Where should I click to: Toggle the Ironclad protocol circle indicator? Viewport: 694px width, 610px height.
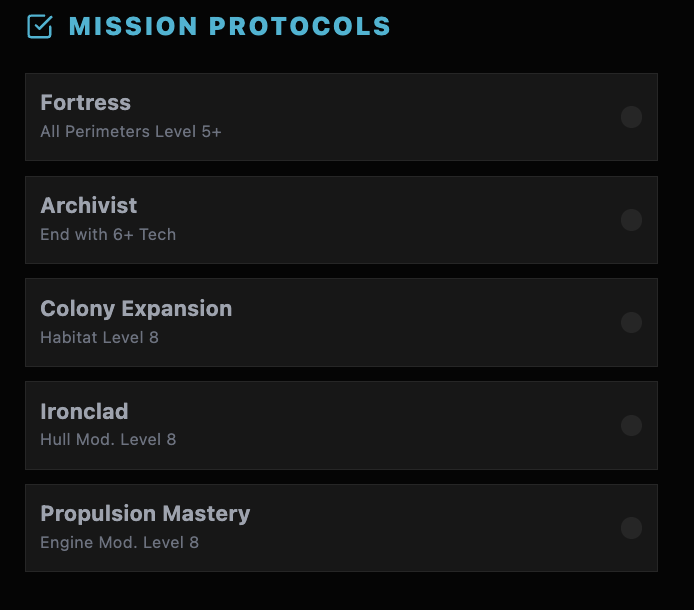631,425
